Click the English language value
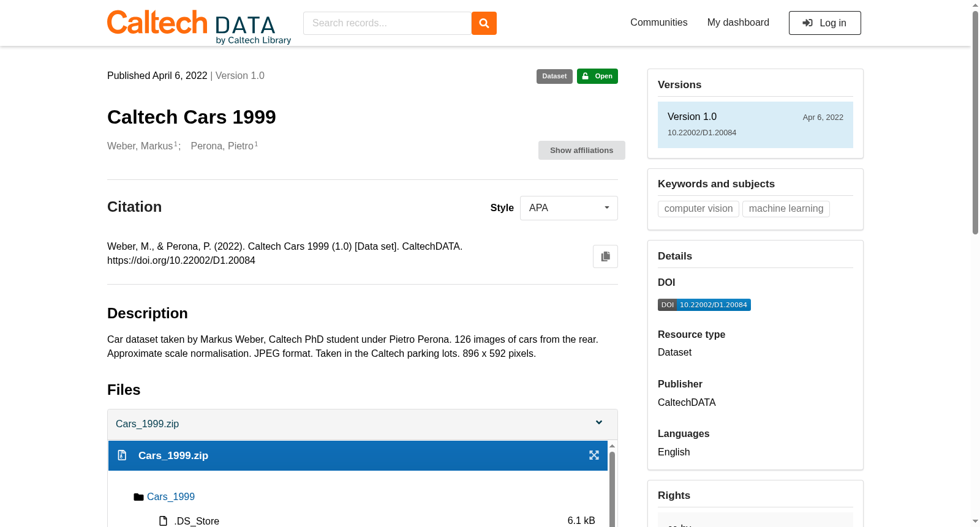Viewport: 980px width, 527px height. 674,452
